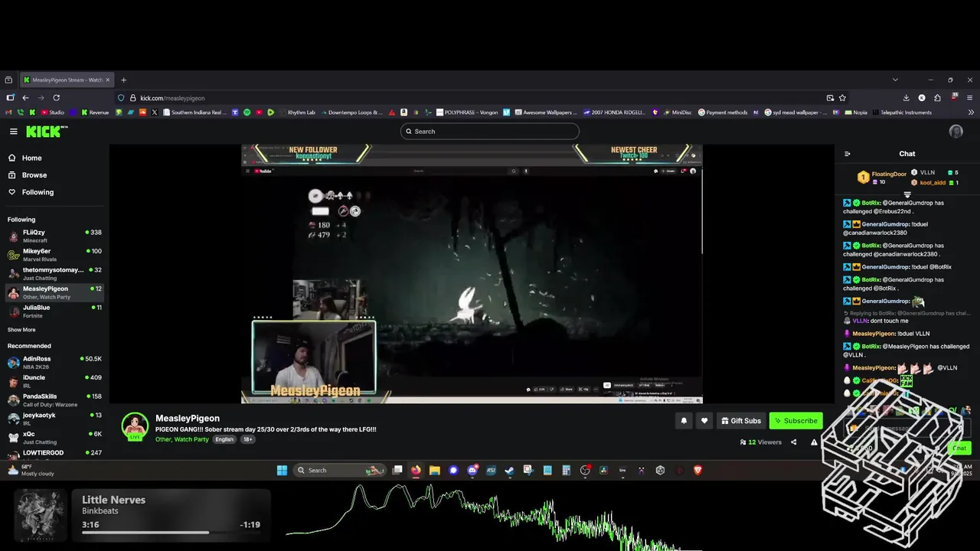Open FLiiQzy channel in Following list
Viewport: 980px width, 551px height.
pos(54,236)
